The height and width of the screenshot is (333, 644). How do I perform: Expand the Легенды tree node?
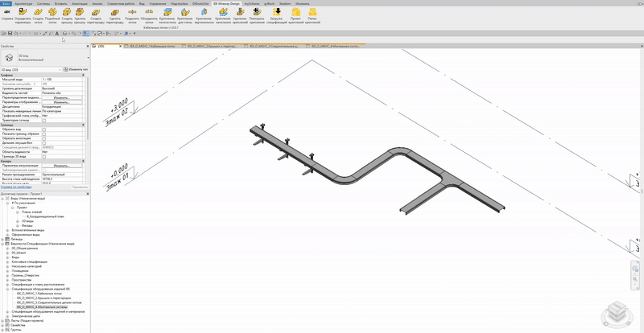click(4, 239)
